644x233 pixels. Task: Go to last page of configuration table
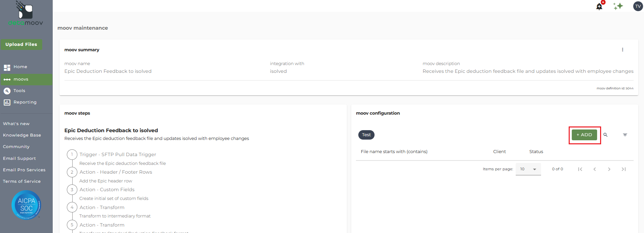click(624, 169)
